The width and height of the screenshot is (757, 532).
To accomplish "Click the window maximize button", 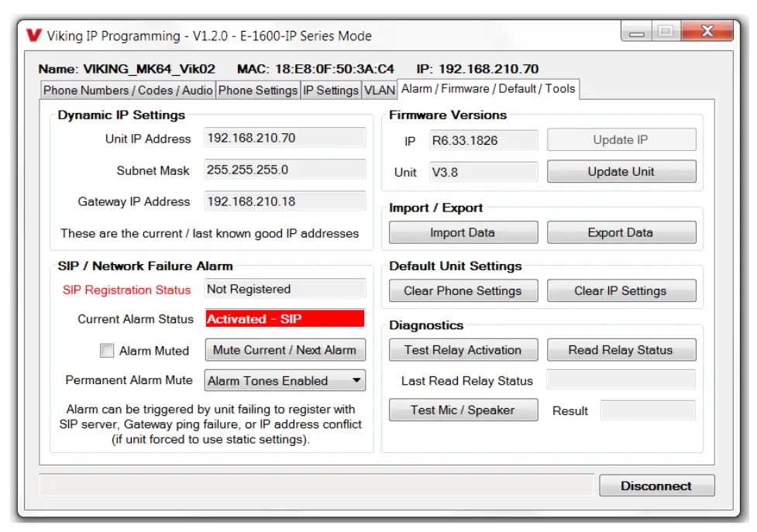I will (666, 31).
